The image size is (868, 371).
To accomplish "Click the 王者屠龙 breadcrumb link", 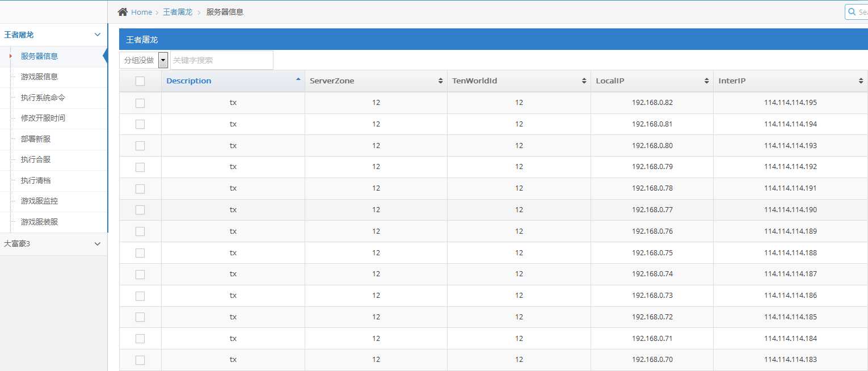I will (x=178, y=12).
